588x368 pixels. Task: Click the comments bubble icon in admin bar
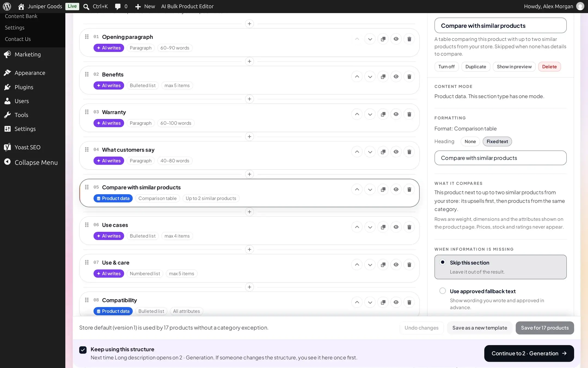118,7
